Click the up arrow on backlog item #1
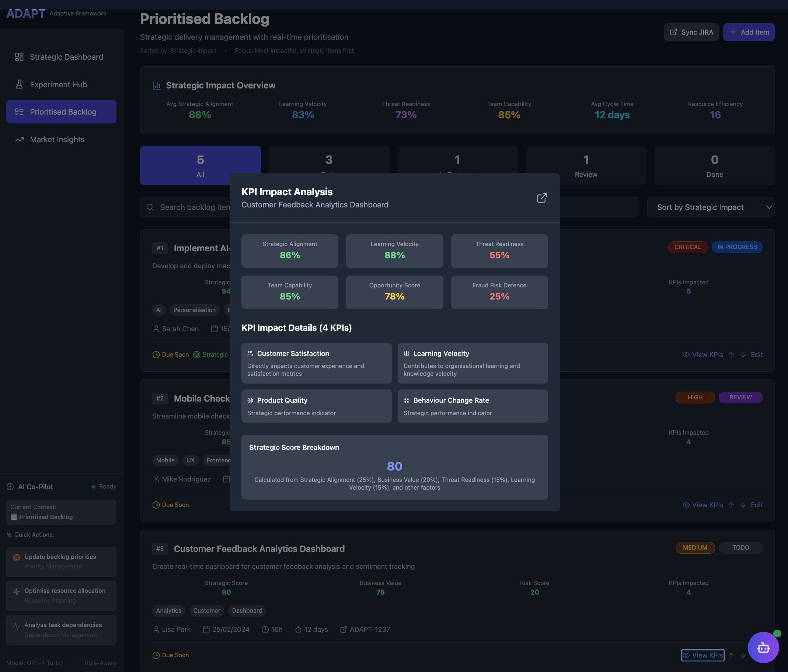Image resolution: width=788 pixels, height=672 pixels. [x=731, y=355]
